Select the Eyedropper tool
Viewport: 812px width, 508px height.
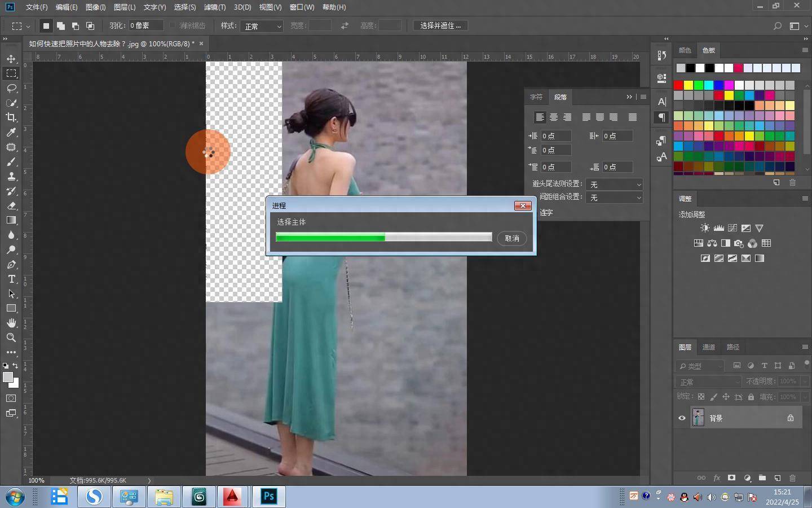click(x=11, y=132)
